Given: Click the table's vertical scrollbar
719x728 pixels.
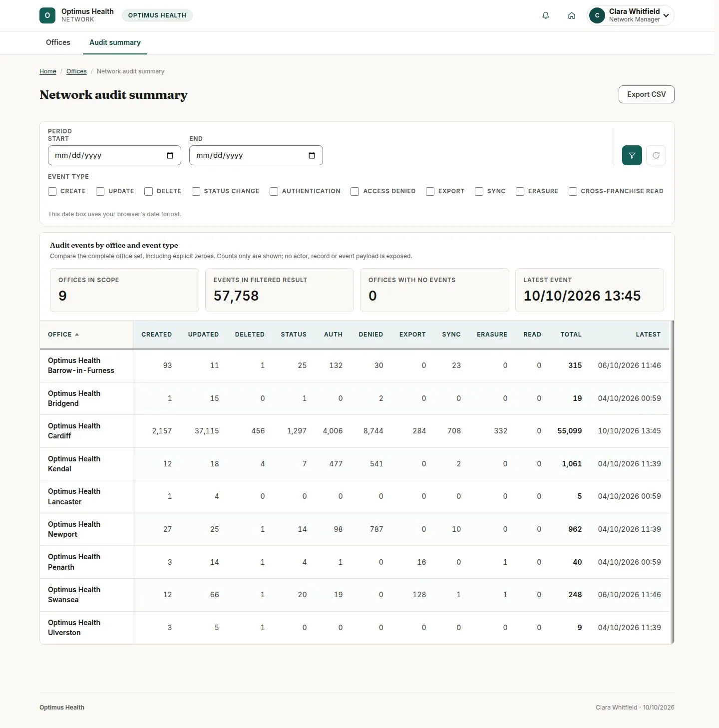Looking at the screenshot, I should click(x=672, y=482).
